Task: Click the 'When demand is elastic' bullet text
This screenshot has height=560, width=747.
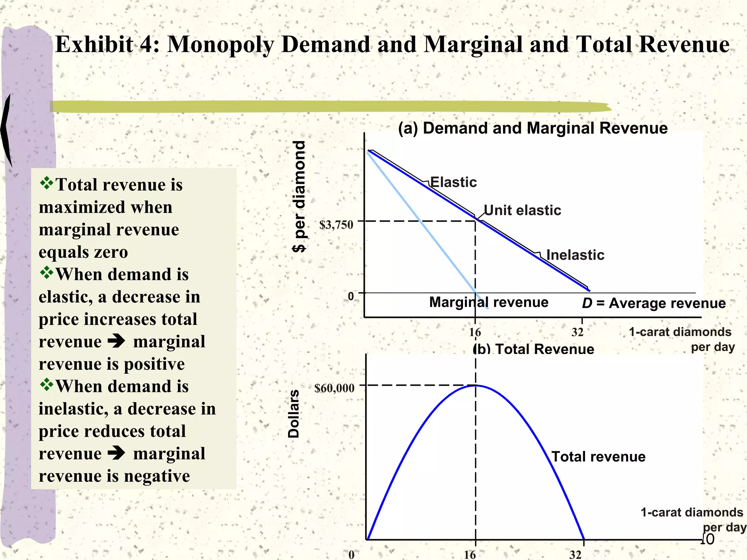Action: (x=122, y=319)
